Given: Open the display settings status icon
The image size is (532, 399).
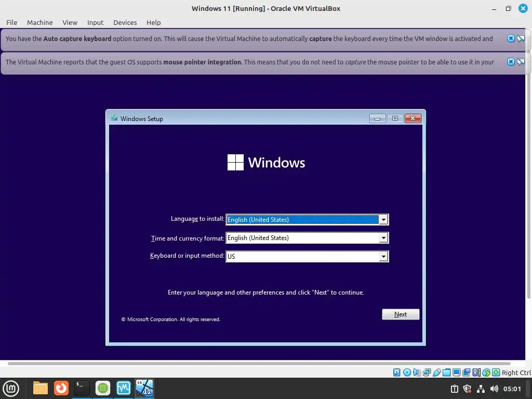Looking at the screenshot, I should (x=456, y=373).
